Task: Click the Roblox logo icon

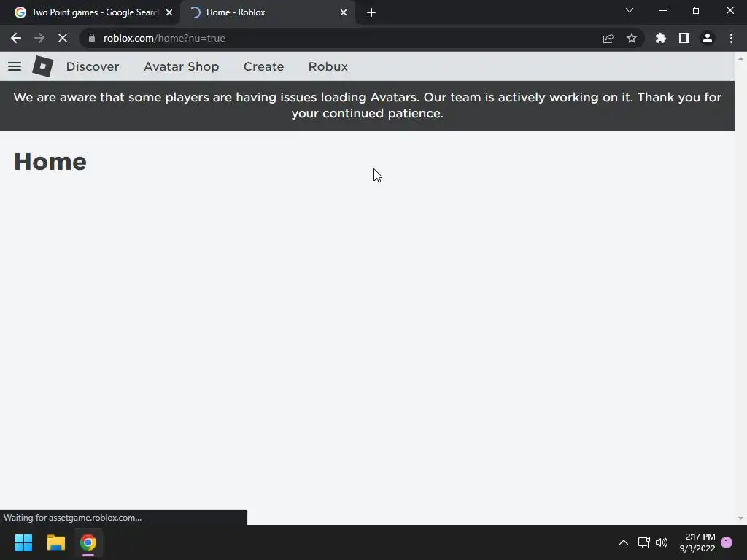Action: click(x=43, y=66)
